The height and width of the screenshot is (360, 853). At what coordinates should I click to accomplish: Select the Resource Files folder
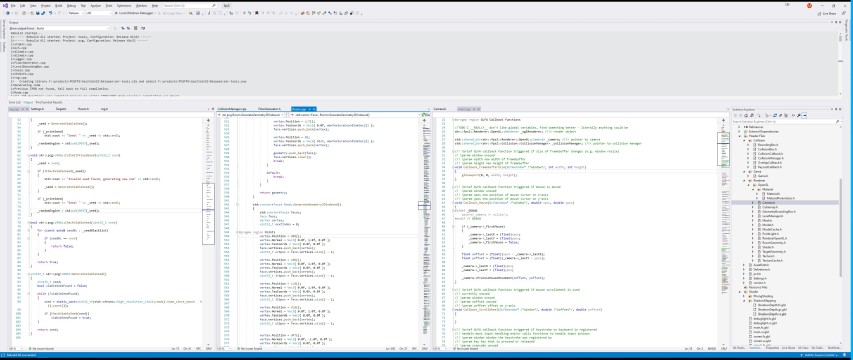point(757,287)
